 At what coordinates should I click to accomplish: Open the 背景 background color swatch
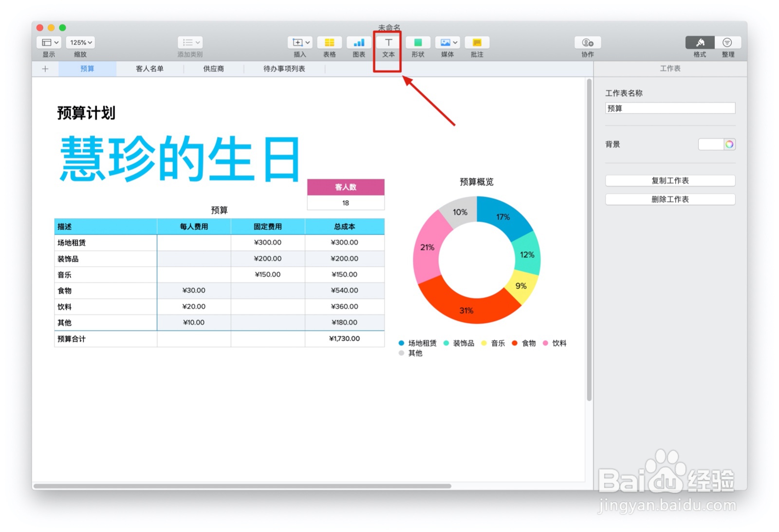point(717,144)
